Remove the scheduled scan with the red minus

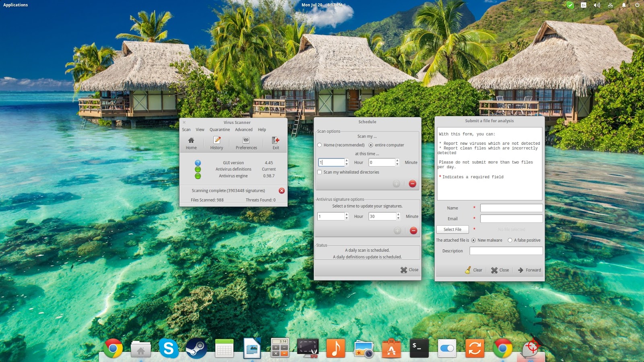tap(412, 184)
